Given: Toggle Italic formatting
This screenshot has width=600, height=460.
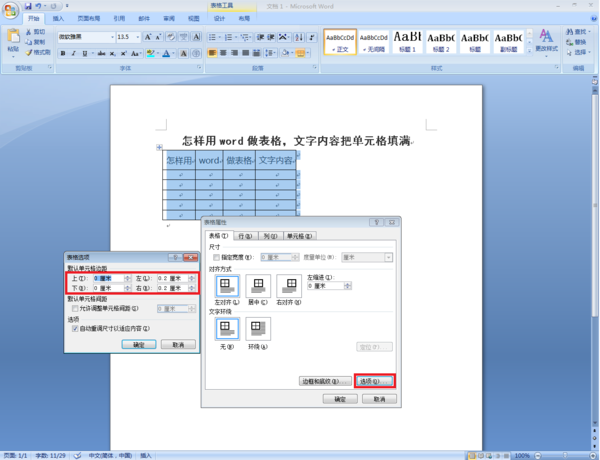Looking at the screenshot, I should point(73,54).
